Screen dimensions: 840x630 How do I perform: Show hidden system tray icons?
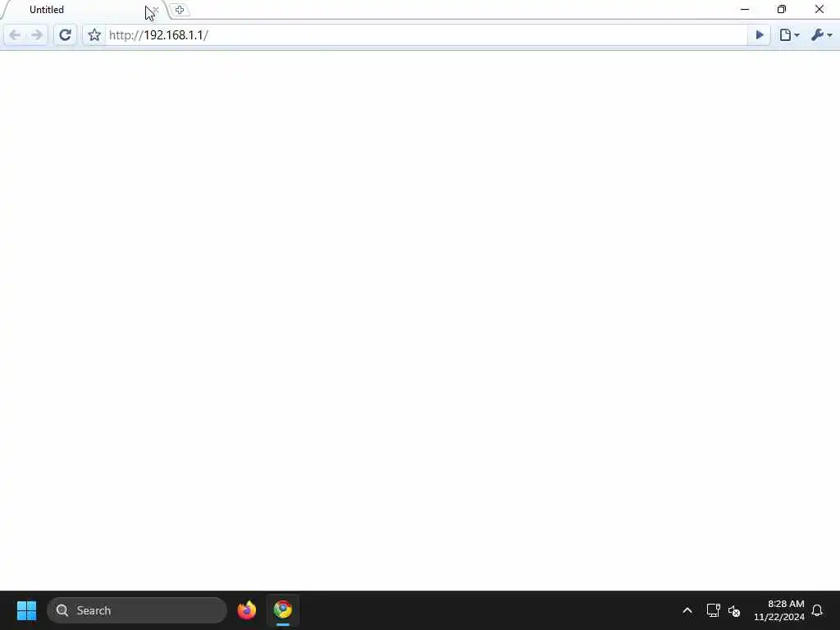pos(687,610)
